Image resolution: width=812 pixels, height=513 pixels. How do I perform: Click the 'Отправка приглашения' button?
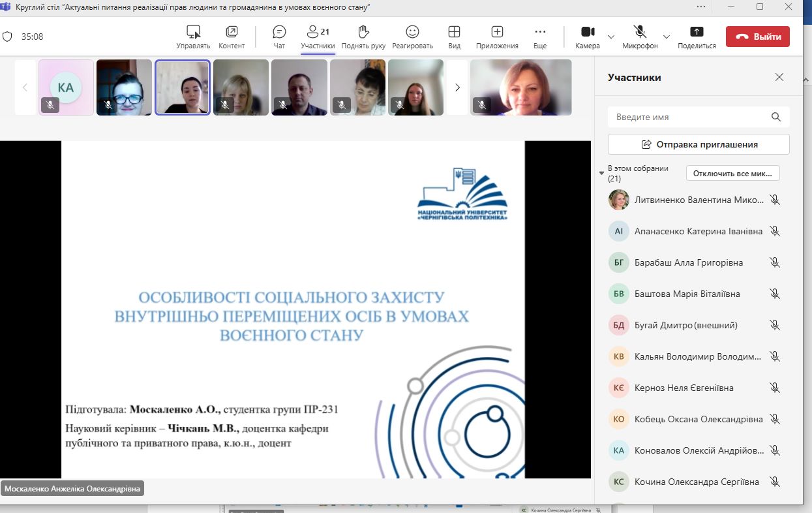click(699, 144)
